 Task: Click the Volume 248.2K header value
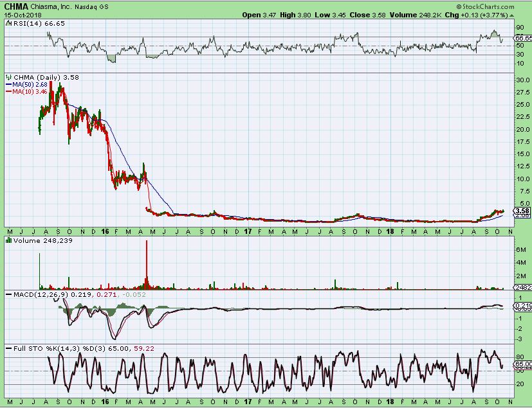[416, 15]
